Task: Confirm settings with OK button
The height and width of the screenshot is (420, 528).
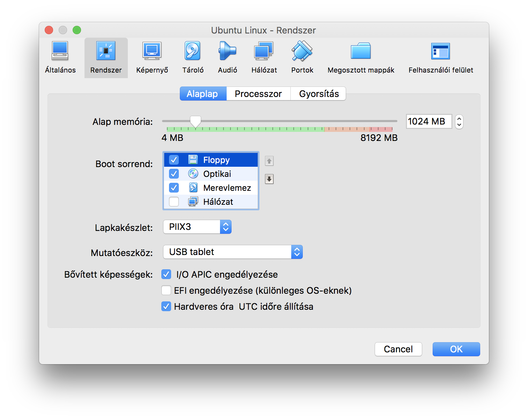Action: 456,349
